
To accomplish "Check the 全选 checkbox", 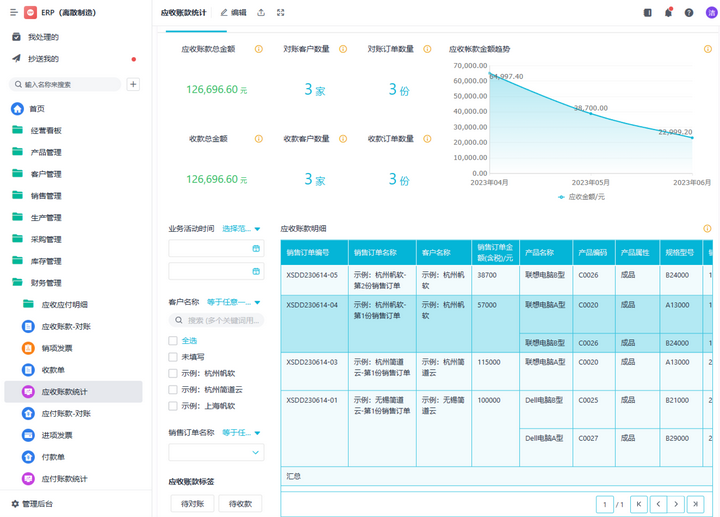I will (x=173, y=341).
